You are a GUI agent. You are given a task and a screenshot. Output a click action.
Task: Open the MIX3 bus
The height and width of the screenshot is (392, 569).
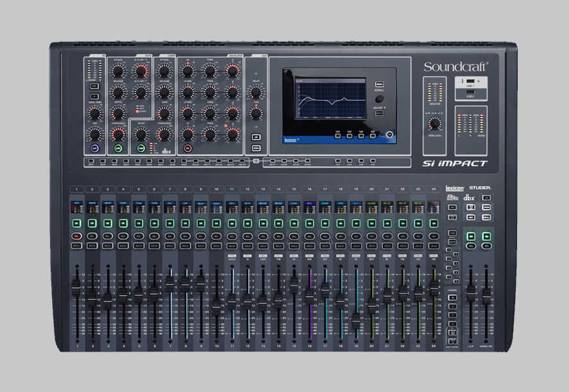tap(114, 161)
